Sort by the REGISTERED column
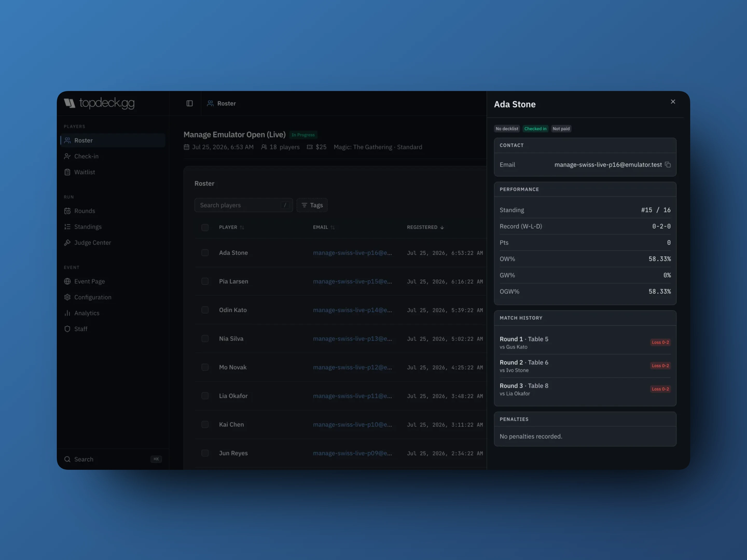This screenshot has height=560, width=747. click(x=425, y=228)
